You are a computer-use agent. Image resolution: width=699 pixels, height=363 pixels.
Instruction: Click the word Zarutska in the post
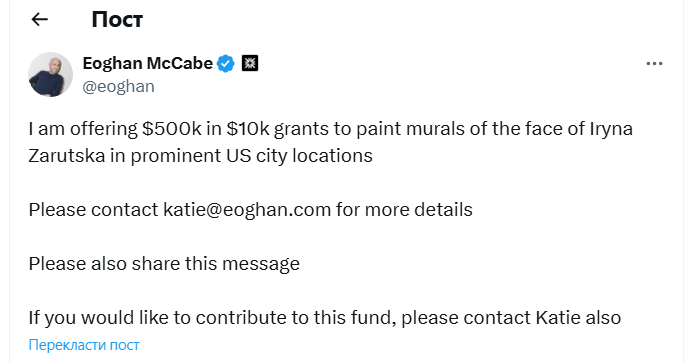click(66, 156)
